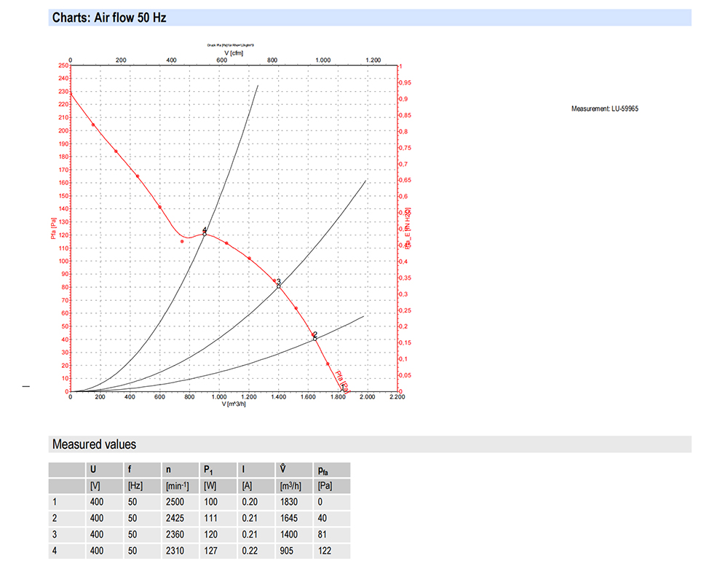Select operating point 4 marker on the curve
728x569 pixels.
[205, 234]
